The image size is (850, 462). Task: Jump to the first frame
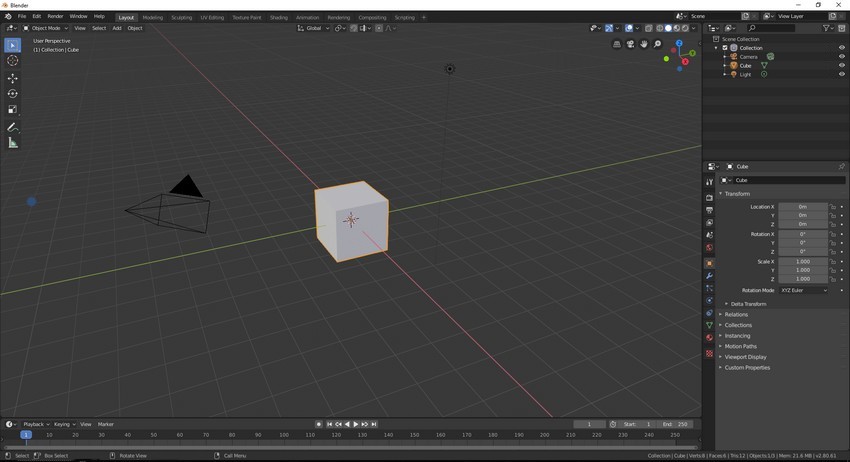(329, 424)
